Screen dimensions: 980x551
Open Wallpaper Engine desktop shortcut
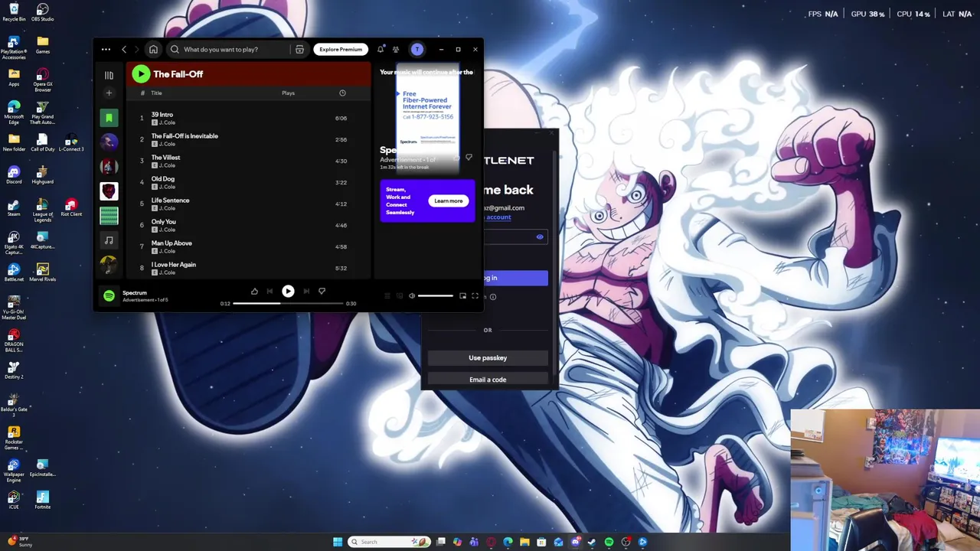tap(14, 471)
